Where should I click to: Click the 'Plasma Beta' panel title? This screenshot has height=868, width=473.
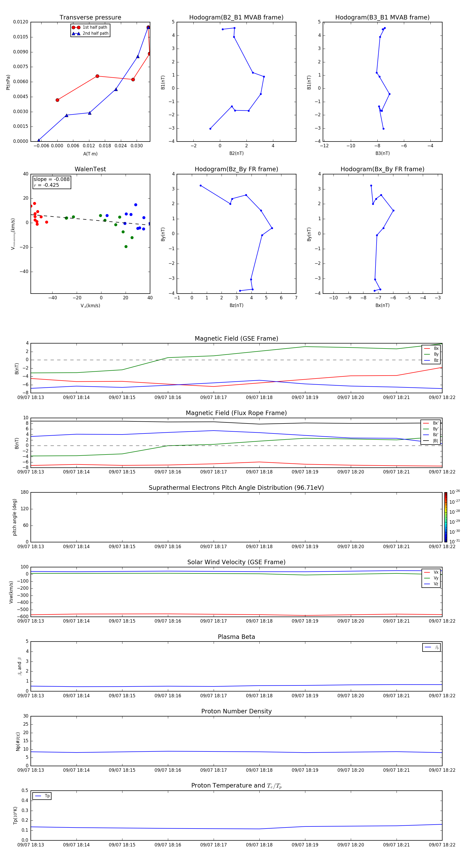[236, 637]
